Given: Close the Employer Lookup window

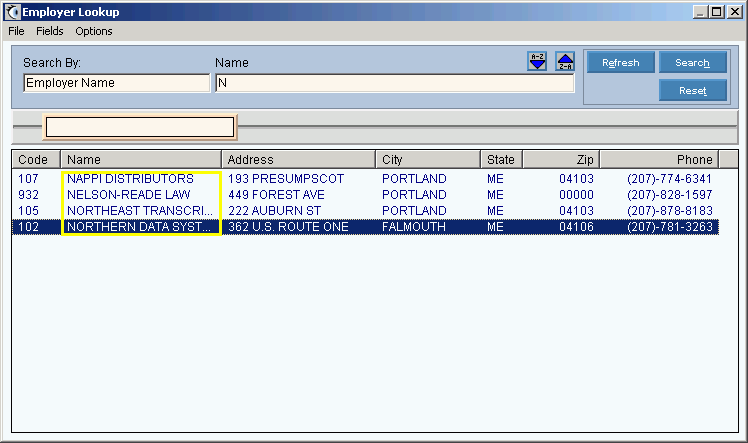Looking at the screenshot, I should (735, 12).
